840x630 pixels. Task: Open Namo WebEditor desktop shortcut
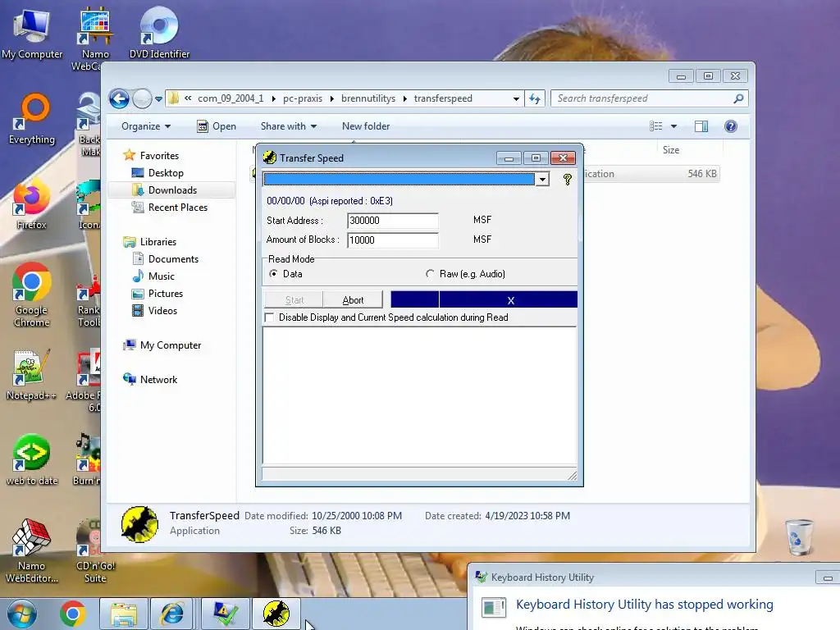coord(32,550)
